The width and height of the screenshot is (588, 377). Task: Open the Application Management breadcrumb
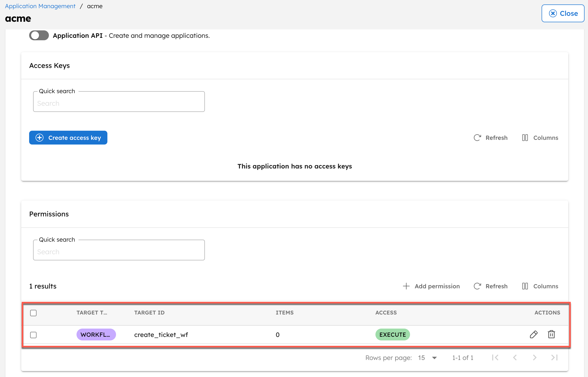pos(40,6)
